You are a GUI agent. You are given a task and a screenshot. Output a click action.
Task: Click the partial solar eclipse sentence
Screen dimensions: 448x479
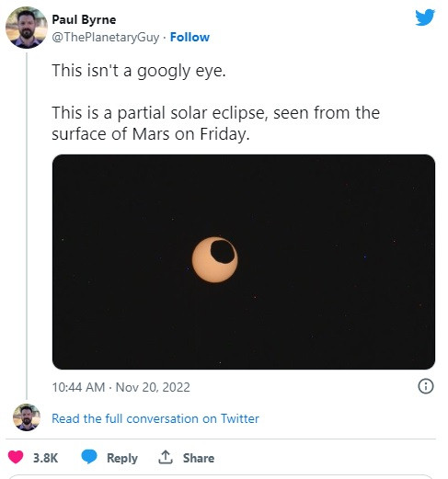pos(215,123)
